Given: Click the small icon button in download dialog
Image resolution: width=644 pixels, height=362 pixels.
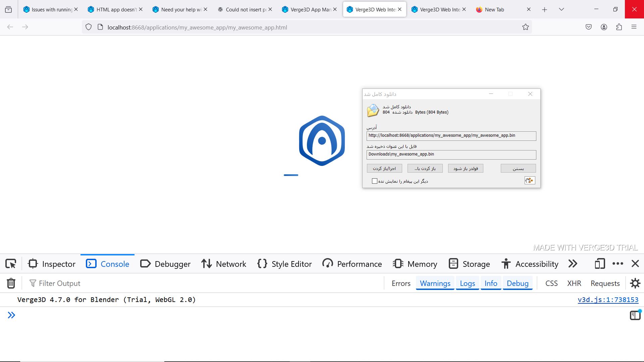Looking at the screenshot, I should (530, 181).
